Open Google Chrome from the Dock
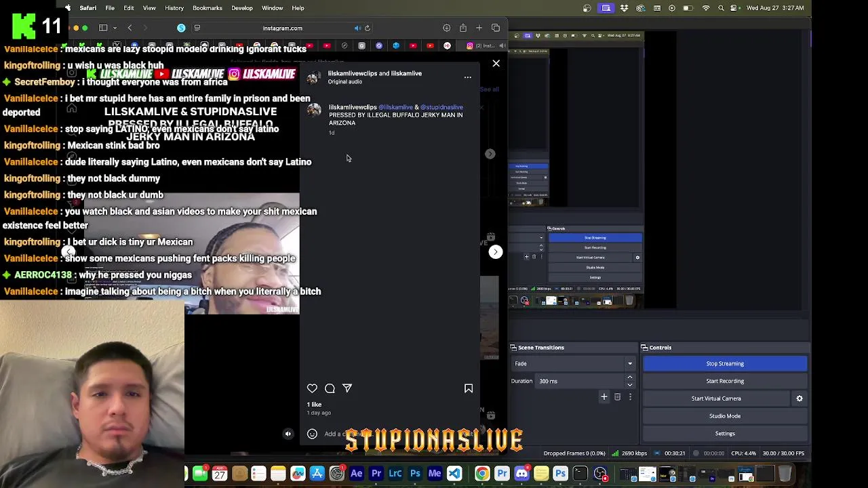Screen dimensions: 868x488 click(482, 473)
